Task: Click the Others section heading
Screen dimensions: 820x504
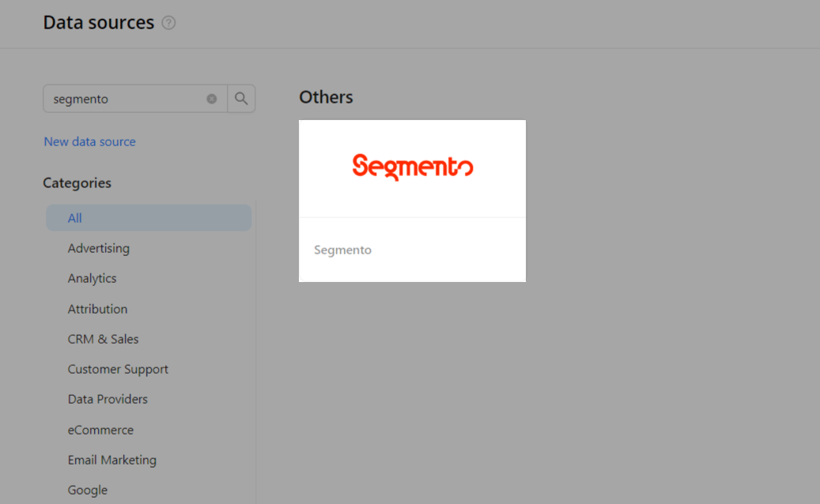Action: click(326, 97)
